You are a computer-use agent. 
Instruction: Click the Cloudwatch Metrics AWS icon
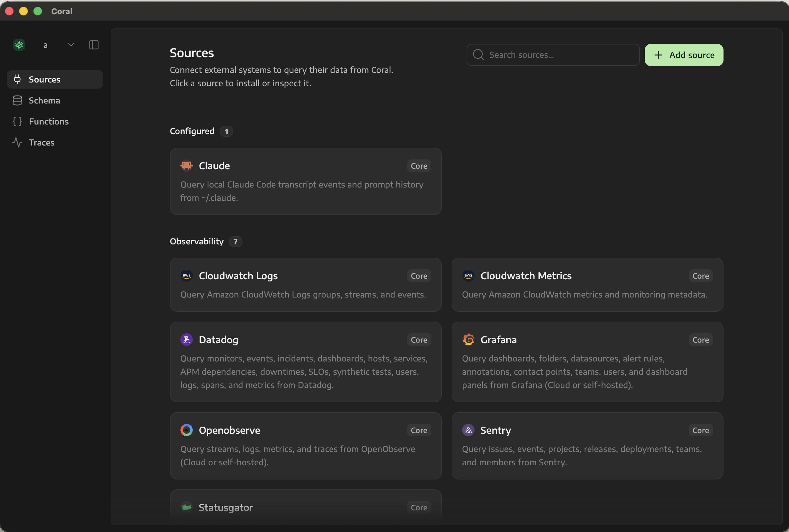tap(468, 276)
